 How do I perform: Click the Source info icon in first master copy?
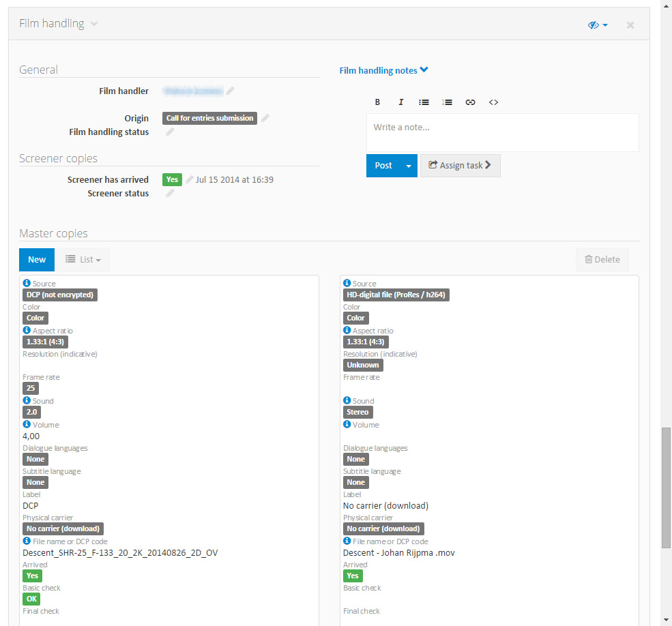(x=27, y=283)
